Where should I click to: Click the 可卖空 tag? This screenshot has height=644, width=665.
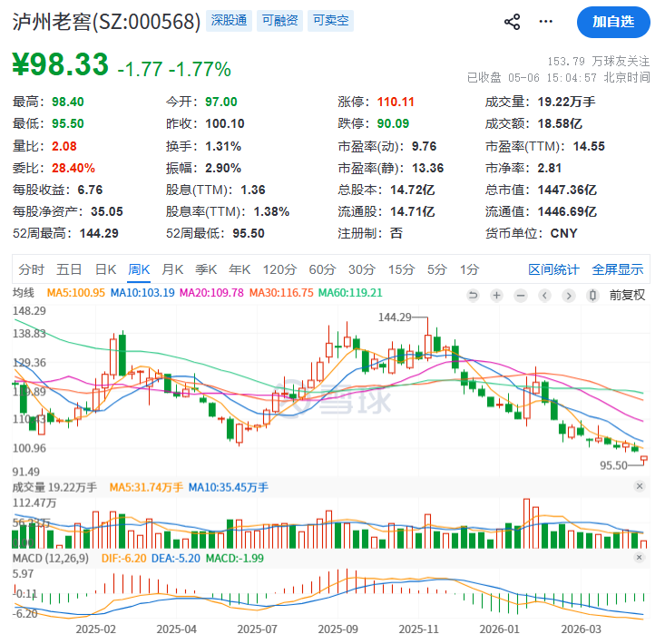[331, 20]
